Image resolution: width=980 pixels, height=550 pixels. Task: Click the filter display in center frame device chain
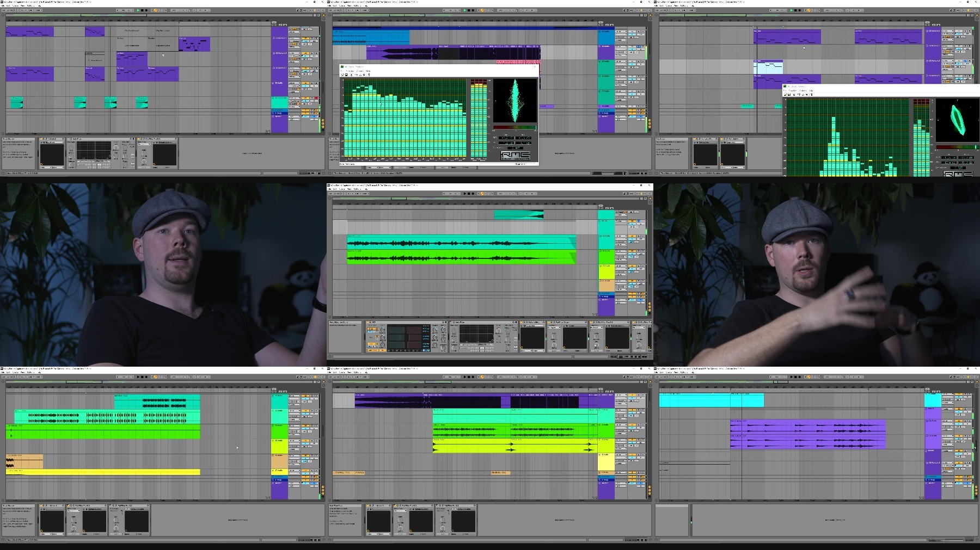click(x=476, y=334)
